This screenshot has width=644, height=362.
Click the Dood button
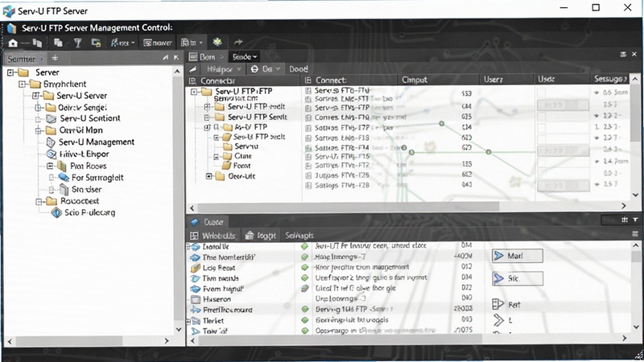(299, 69)
